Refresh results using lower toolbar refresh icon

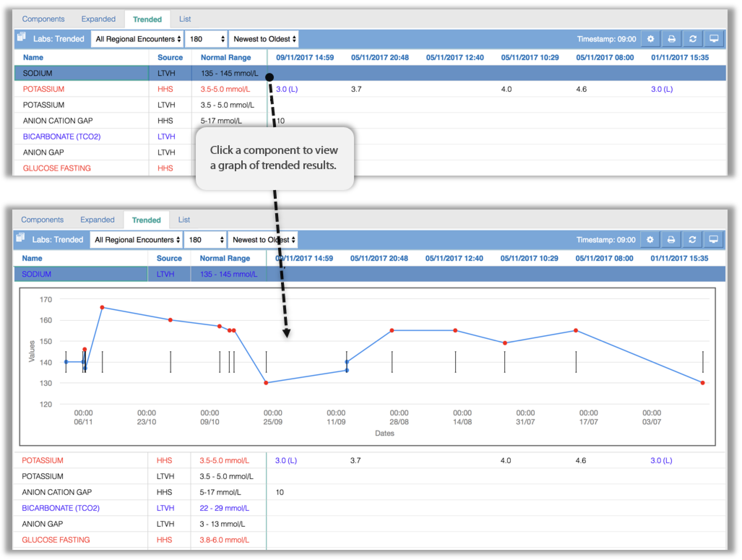[x=692, y=240]
